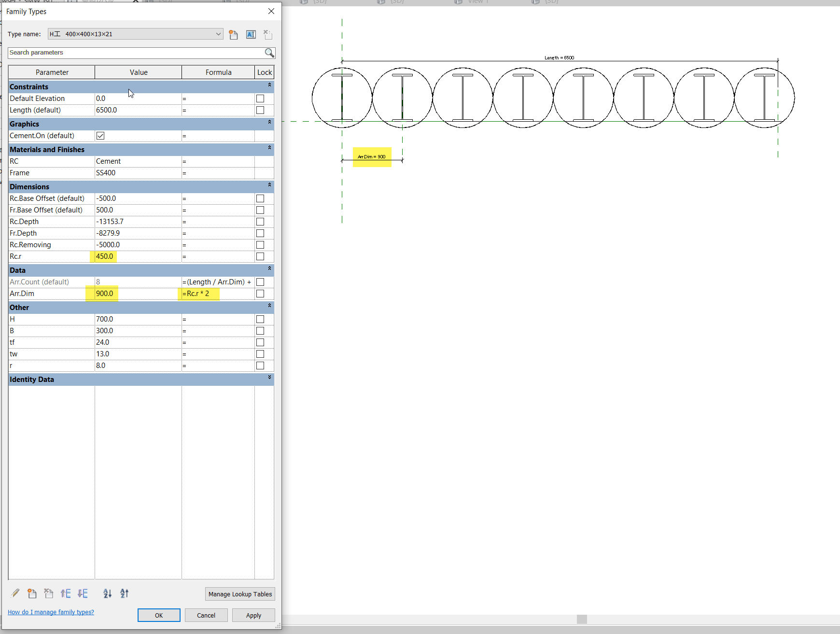Image resolution: width=840 pixels, height=634 pixels.
Task: Move selected parameter up
Action: [x=66, y=593]
